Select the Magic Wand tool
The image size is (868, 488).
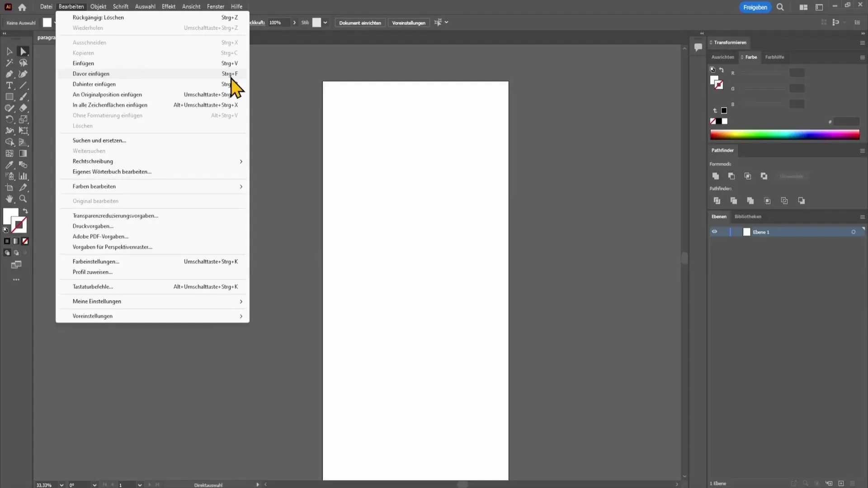pos(9,63)
